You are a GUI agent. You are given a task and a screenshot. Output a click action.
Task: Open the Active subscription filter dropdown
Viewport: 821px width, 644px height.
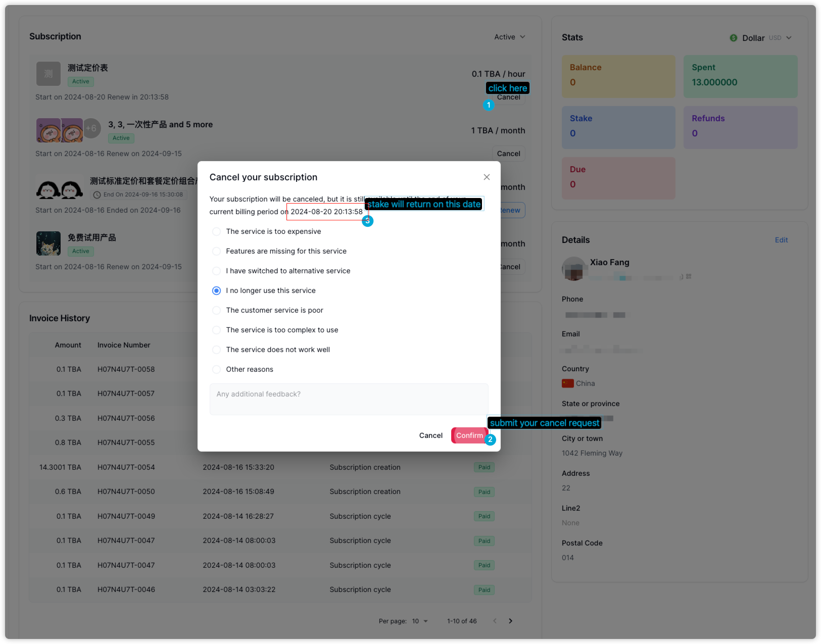point(509,37)
